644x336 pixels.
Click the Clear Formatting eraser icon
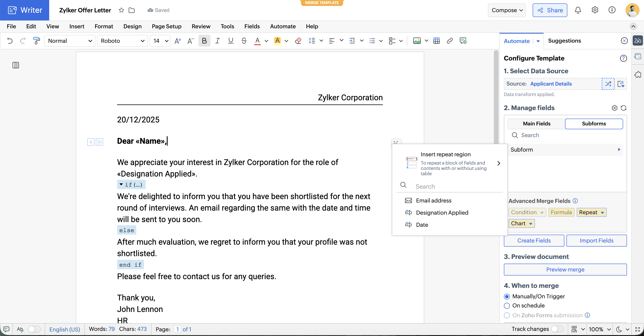[x=298, y=40]
